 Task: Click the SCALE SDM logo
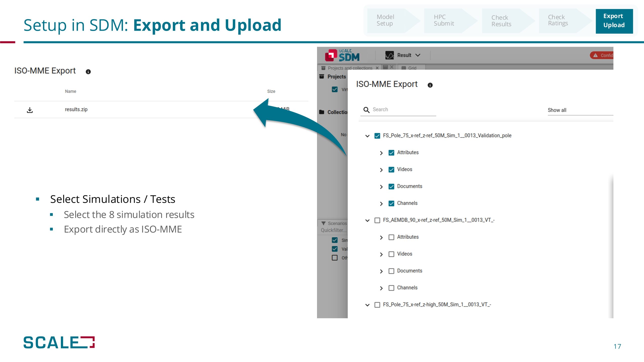tap(342, 55)
